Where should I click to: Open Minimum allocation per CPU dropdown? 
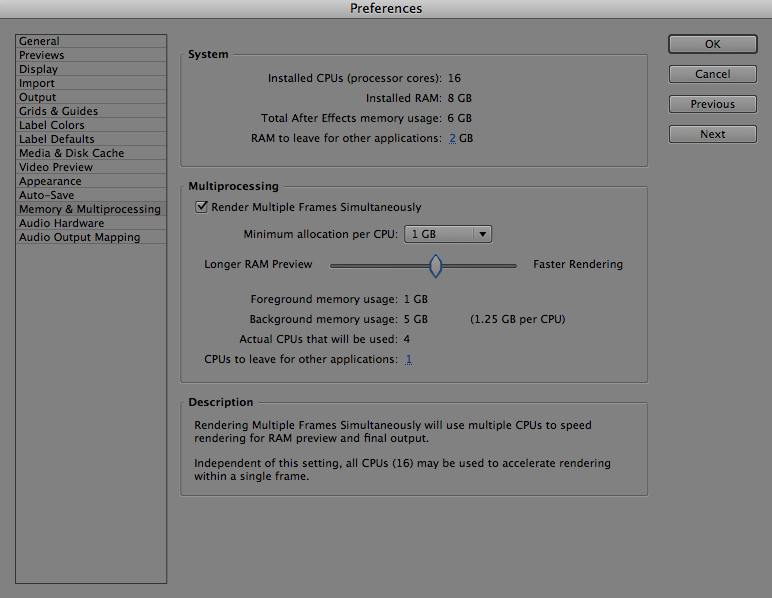click(x=448, y=234)
